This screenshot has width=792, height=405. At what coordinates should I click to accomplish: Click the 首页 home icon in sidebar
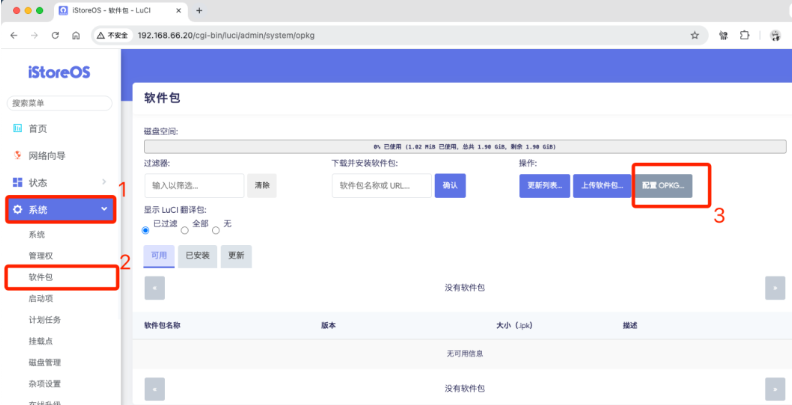(x=17, y=129)
